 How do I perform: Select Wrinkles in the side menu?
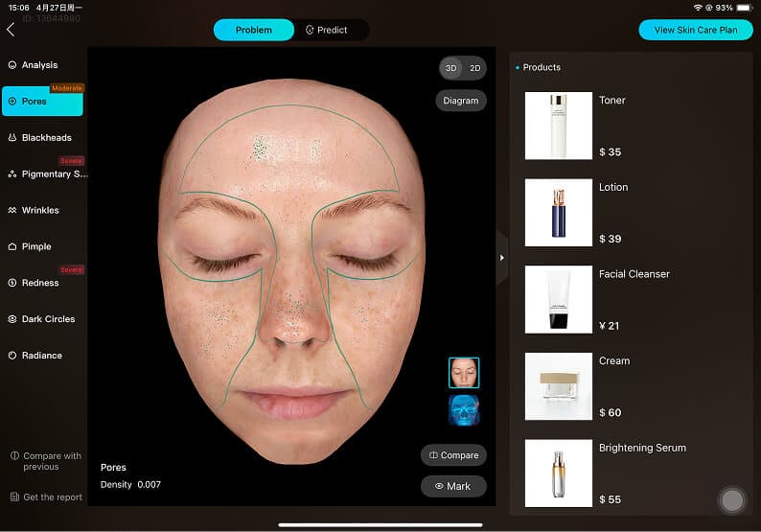[x=42, y=210]
